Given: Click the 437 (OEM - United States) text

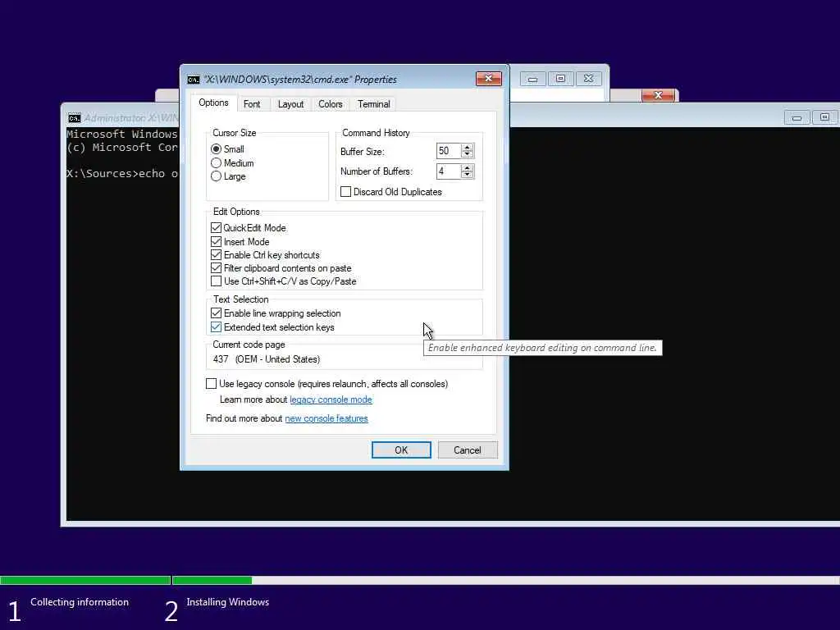Looking at the screenshot, I should click(x=267, y=359).
